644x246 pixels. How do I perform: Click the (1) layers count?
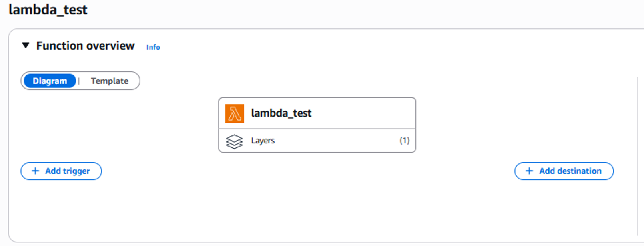404,141
